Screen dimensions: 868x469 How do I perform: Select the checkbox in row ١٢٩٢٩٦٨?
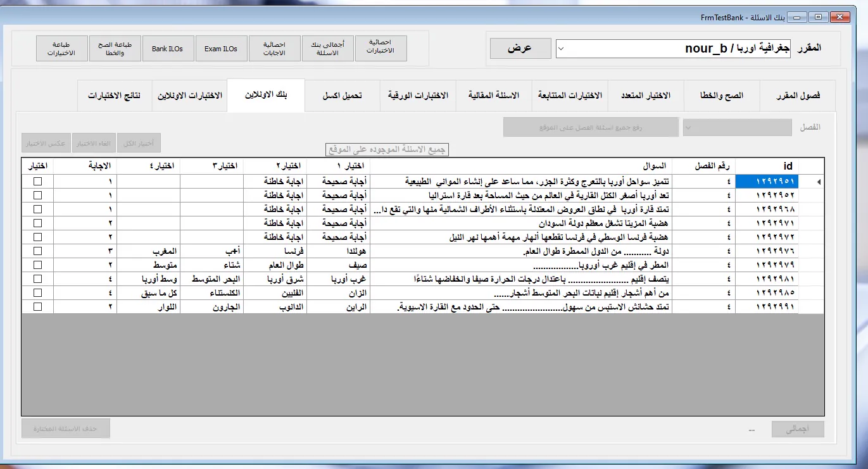(x=37, y=209)
